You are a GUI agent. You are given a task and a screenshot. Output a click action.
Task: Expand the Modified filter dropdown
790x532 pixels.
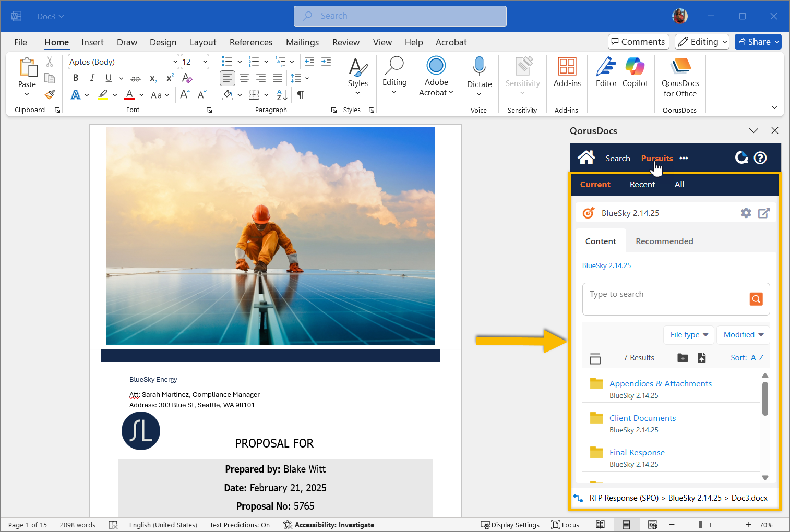(x=743, y=335)
